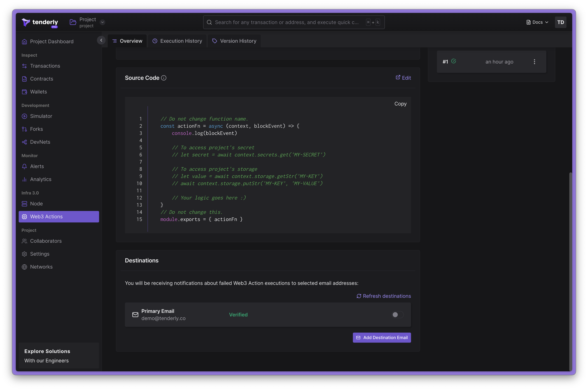
Task: Click the Primary Email envelope icon
Action: [135, 315]
